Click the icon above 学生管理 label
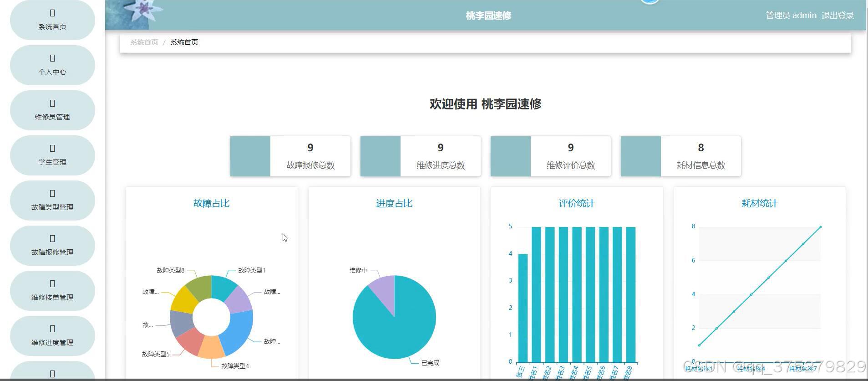868x381 pixels. (52, 149)
